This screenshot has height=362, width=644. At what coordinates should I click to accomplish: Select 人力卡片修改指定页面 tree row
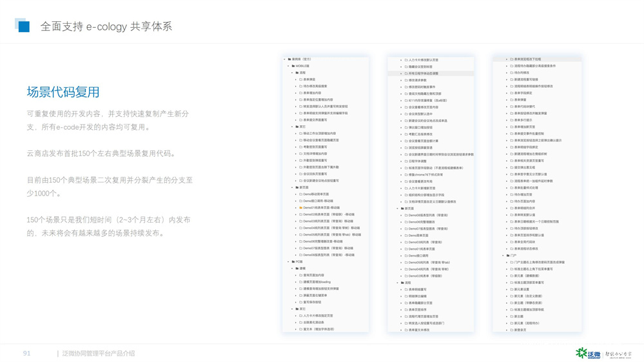318,316
